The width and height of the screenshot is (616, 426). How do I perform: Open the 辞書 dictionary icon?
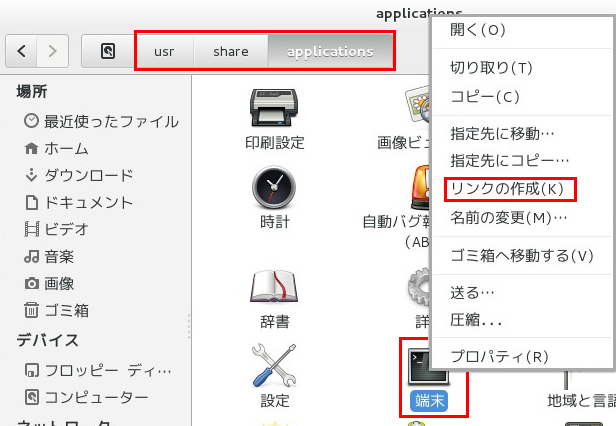(274, 288)
